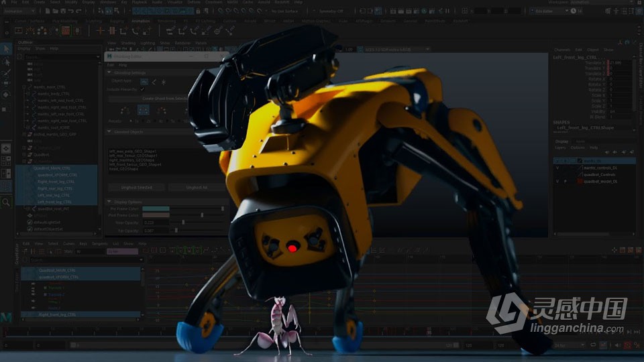Click the magnifier search icon in left toolbox
Screen dimensions: 644x362
(x=6, y=202)
